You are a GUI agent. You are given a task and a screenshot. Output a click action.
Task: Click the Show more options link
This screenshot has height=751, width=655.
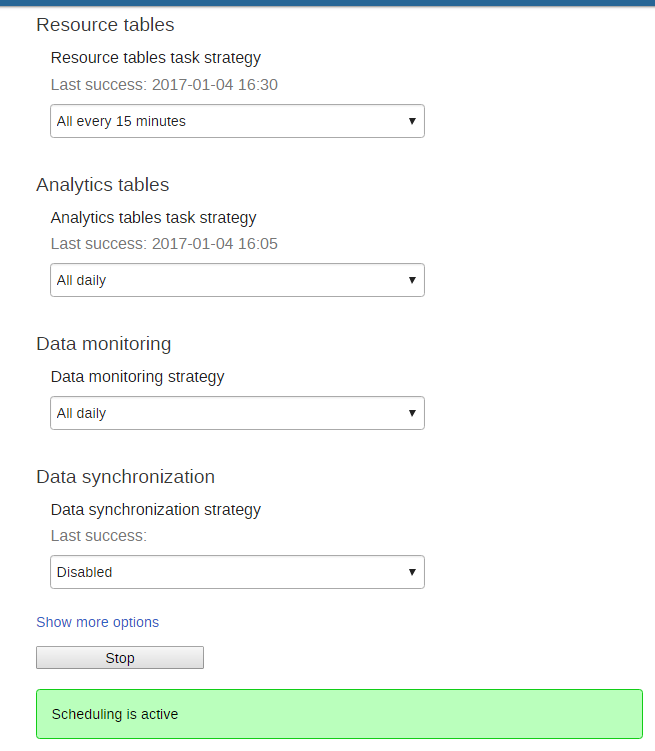pyautogui.click(x=97, y=622)
